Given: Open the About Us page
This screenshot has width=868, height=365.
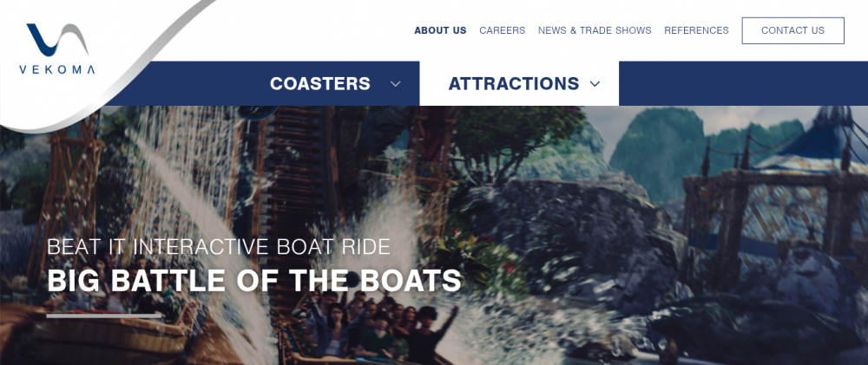Looking at the screenshot, I should [440, 30].
